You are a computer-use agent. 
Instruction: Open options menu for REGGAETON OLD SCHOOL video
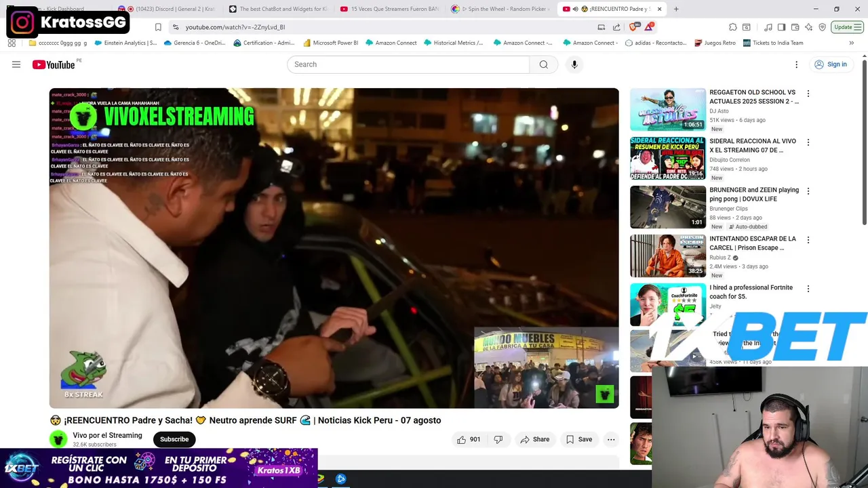[808, 94]
